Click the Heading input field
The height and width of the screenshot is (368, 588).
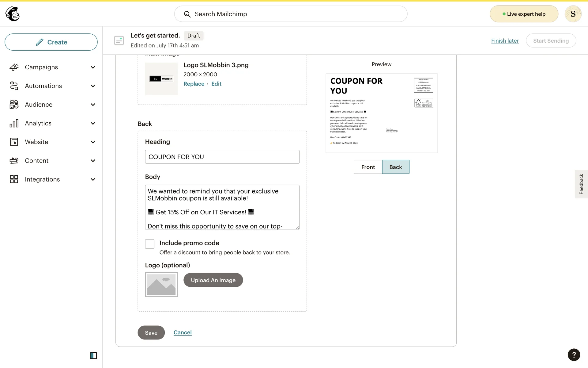[222, 157]
